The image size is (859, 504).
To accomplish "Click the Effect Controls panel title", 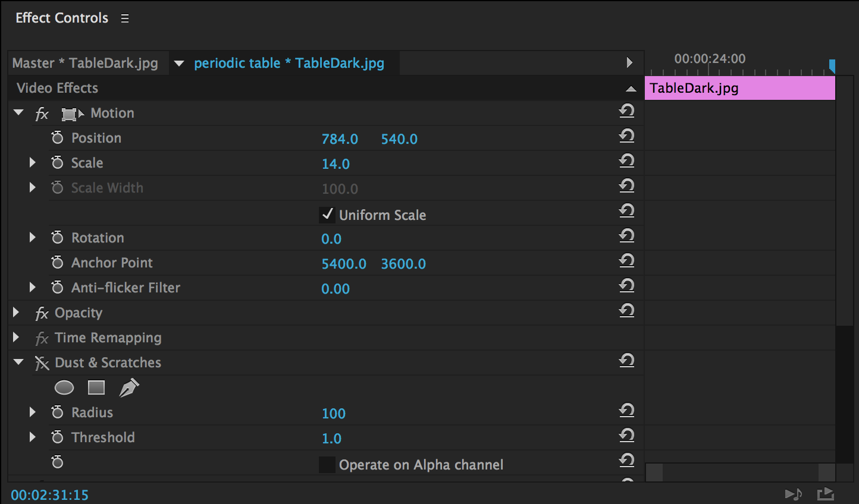I will pos(62,18).
